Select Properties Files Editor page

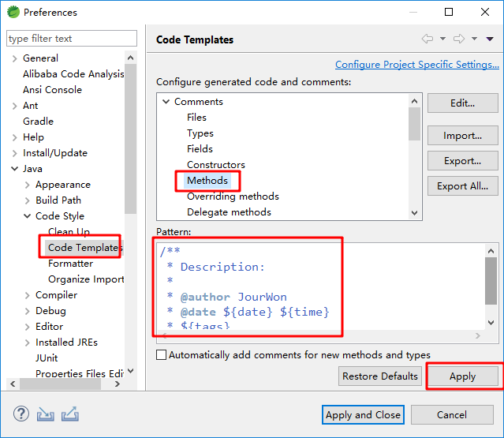tap(80, 374)
